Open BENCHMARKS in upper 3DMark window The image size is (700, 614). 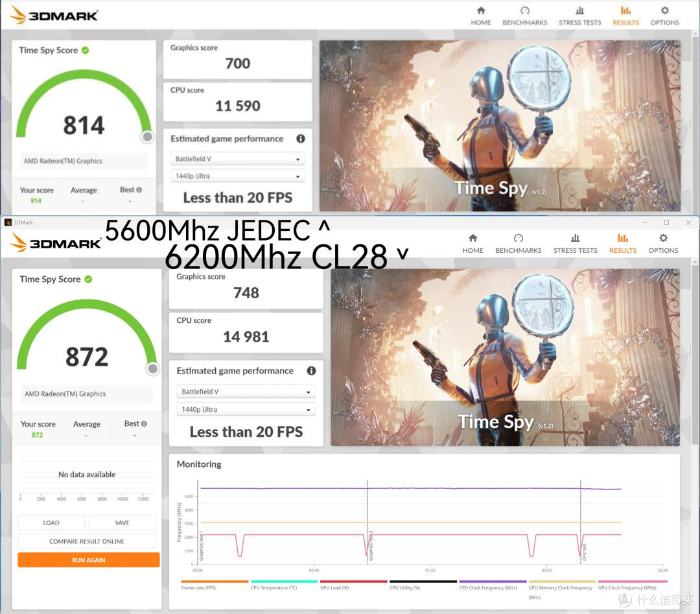pyautogui.click(x=524, y=16)
